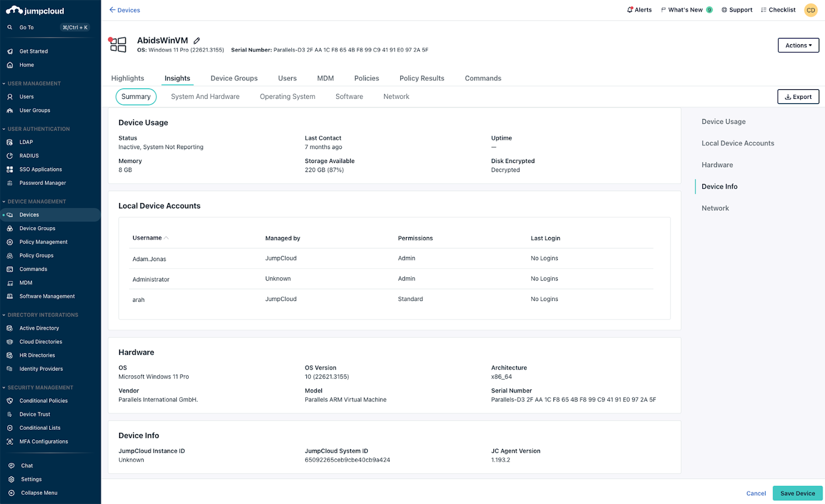Select the System And Hardware sub-tab
The width and height of the screenshot is (825, 504).
pyautogui.click(x=205, y=96)
